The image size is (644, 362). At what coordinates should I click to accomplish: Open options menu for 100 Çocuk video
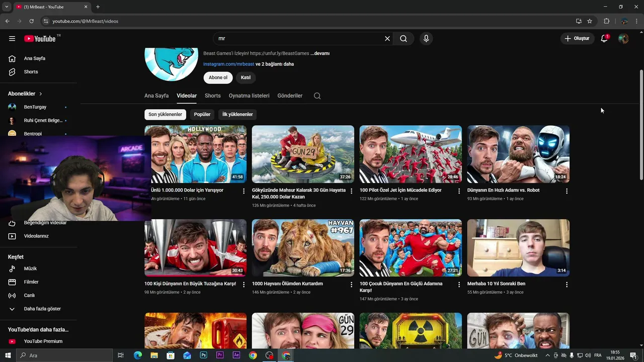click(x=459, y=285)
